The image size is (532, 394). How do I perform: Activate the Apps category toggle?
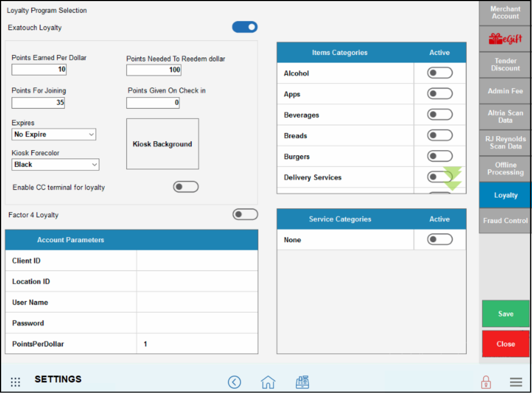tap(440, 94)
